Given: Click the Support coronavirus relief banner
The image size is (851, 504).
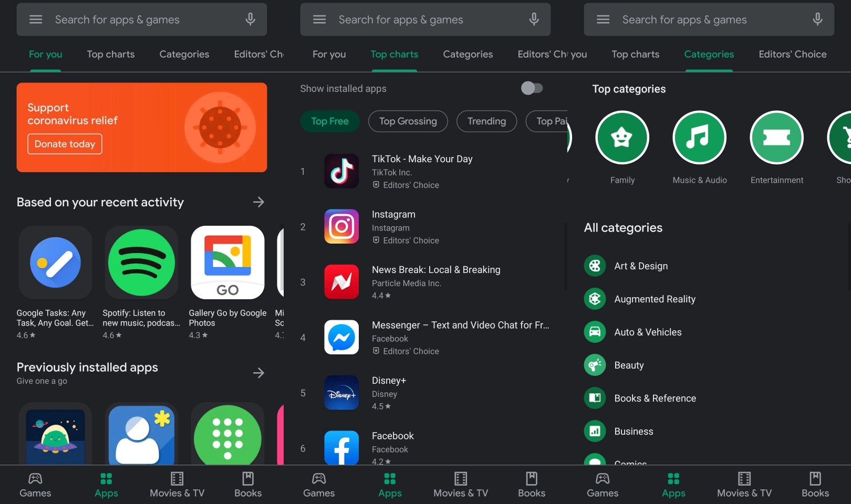Looking at the screenshot, I should click(x=142, y=127).
